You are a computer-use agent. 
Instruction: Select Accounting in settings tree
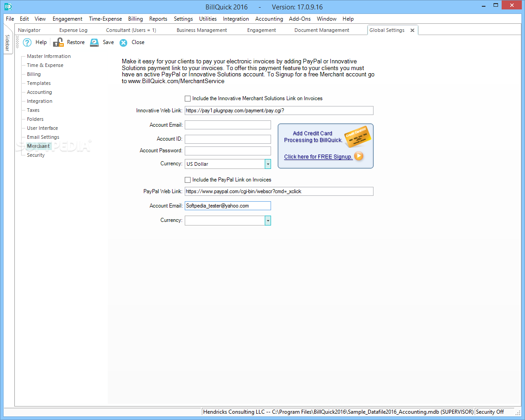click(40, 92)
